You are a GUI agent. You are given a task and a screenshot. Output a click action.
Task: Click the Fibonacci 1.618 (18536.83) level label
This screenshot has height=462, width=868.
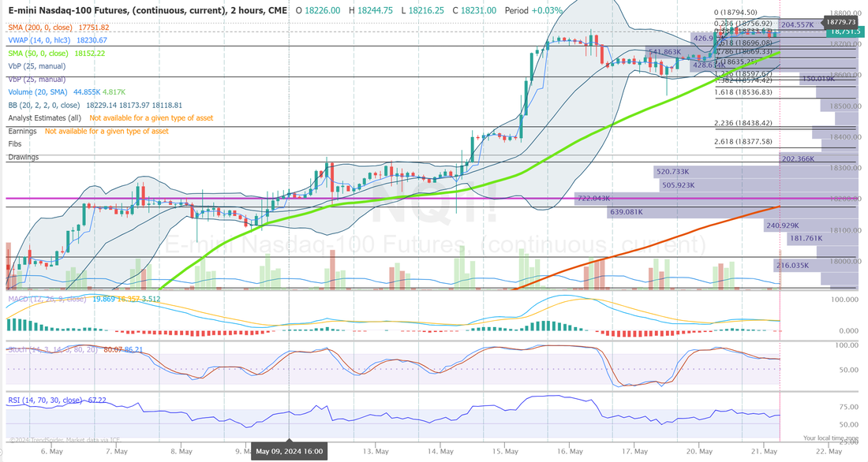(x=743, y=91)
